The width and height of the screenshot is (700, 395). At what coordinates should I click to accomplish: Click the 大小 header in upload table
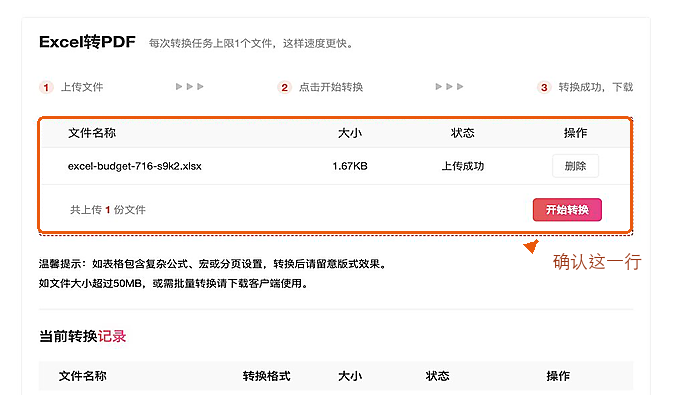point(350,133)
